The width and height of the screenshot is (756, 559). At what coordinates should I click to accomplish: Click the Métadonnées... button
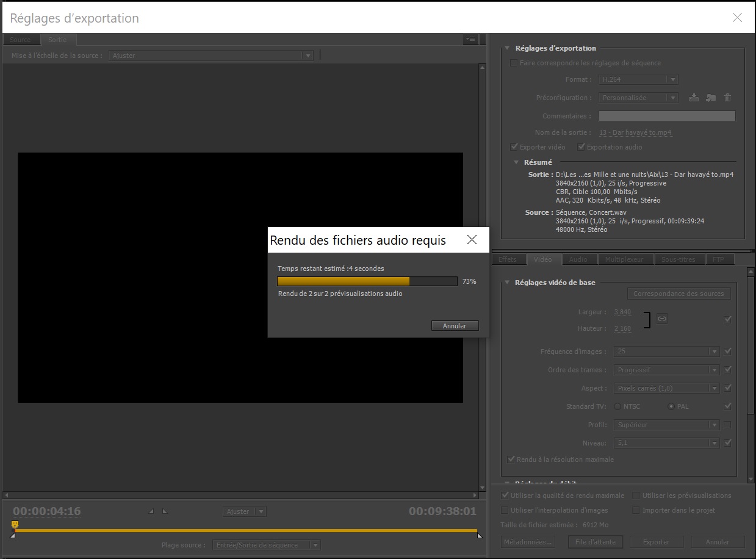tap(528, 542)
